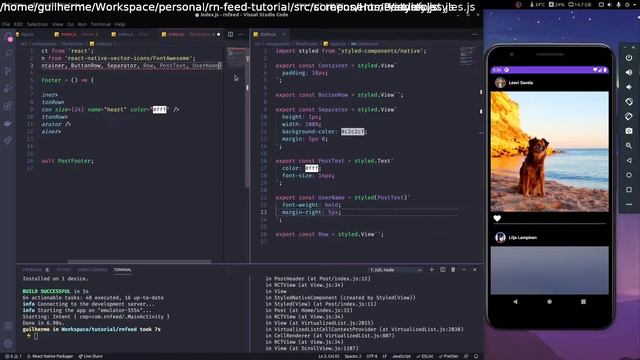The width and height of the screenshot is (640, 360).
Task: Kill terminal with trash icon
Action: 453,269
